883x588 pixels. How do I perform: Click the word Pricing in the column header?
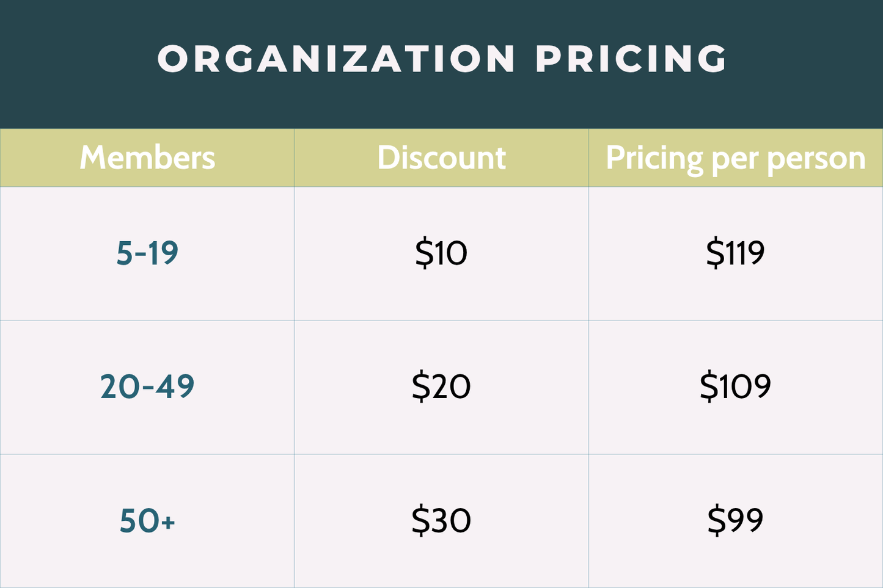(x=654, y=159)
